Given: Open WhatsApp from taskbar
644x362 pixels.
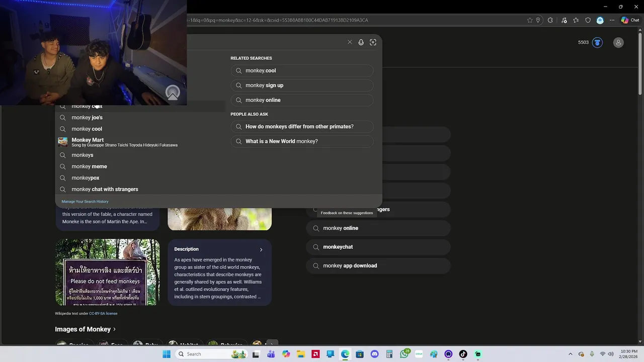Looking at the screenshot, I should [x=405, y=354].
